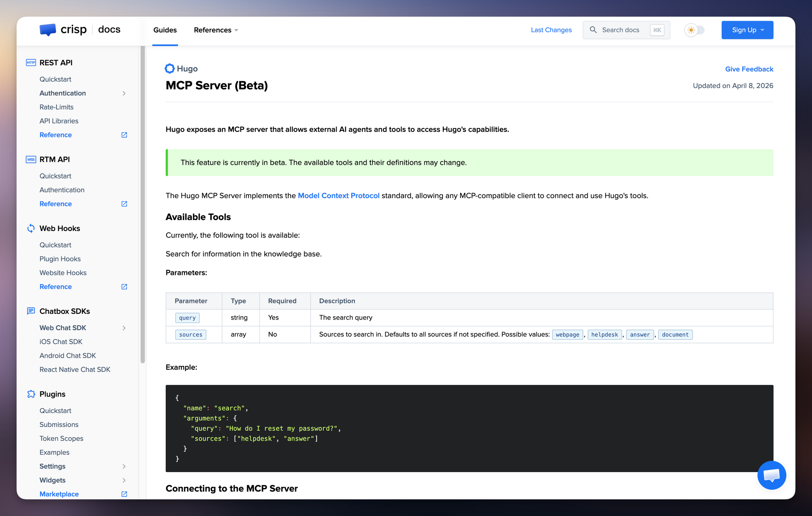Click 'Updated on April 8, 2026' text
This screenshot has width=812, height=516.
pos(733,86)
